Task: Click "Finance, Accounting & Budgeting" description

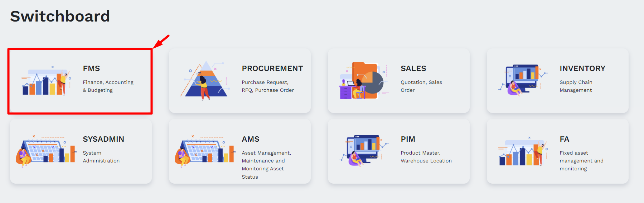Action: [108, 86]
